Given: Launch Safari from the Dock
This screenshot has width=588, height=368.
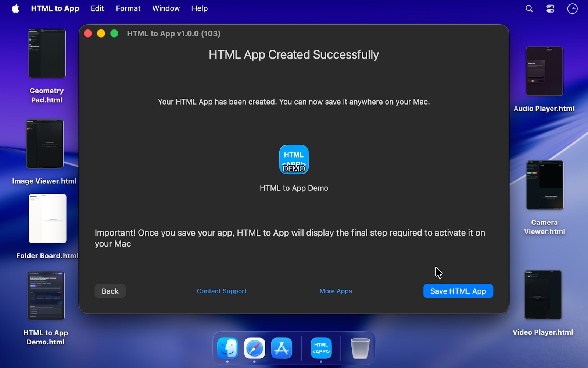Looking at the screenshot, I should [254, 348].
